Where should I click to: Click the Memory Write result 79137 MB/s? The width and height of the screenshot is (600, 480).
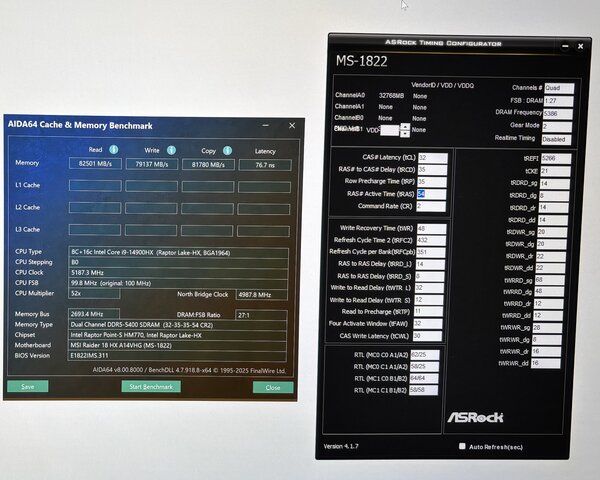[152, 164]
